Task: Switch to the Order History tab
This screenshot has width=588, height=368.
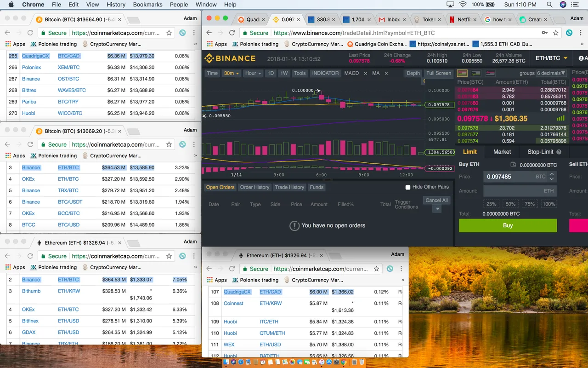Action: coord(254,187)
